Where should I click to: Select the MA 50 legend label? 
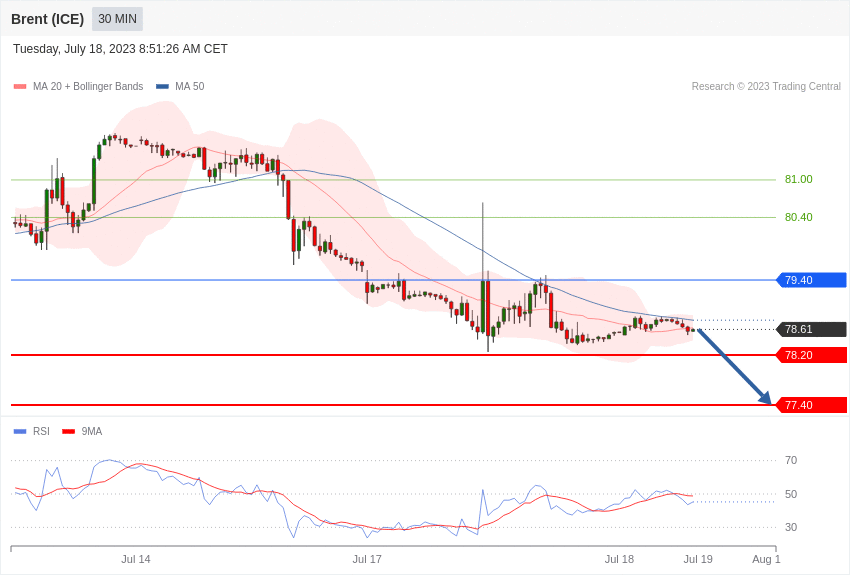coord(190,86)
